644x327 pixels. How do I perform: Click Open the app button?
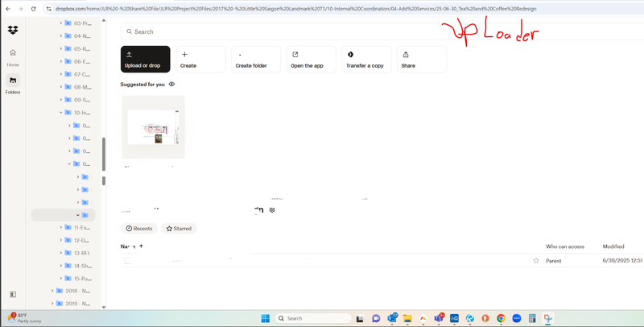[x=312, y=59]
